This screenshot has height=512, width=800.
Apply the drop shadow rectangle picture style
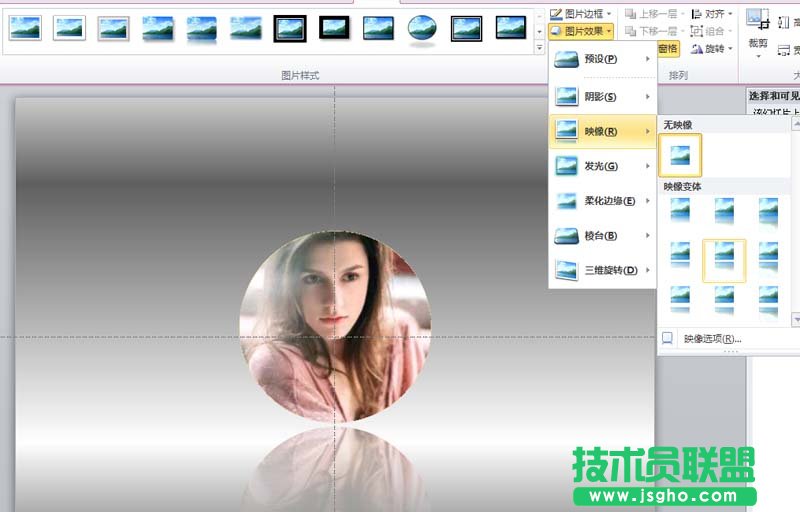pyautogui.click(x=158, y=28)
